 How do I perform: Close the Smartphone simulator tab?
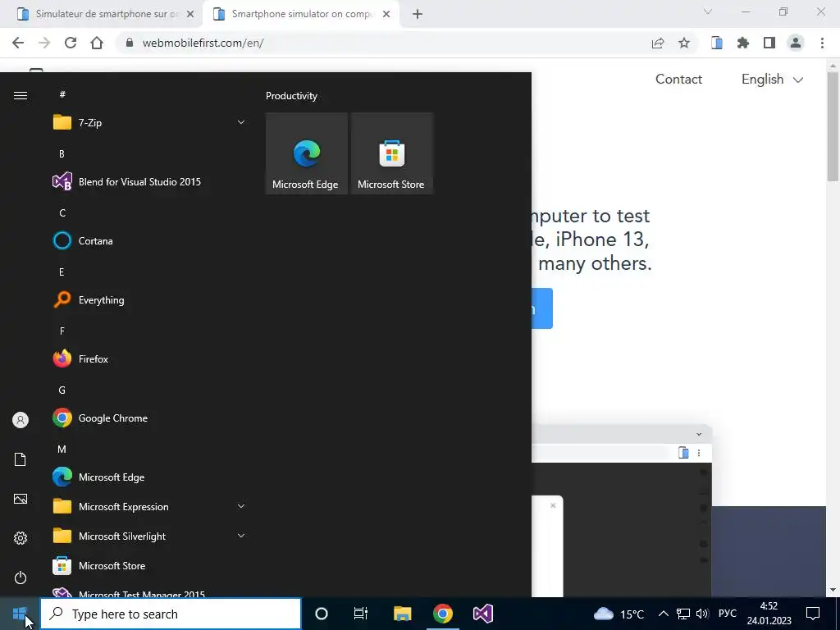(x=386, y=14)
